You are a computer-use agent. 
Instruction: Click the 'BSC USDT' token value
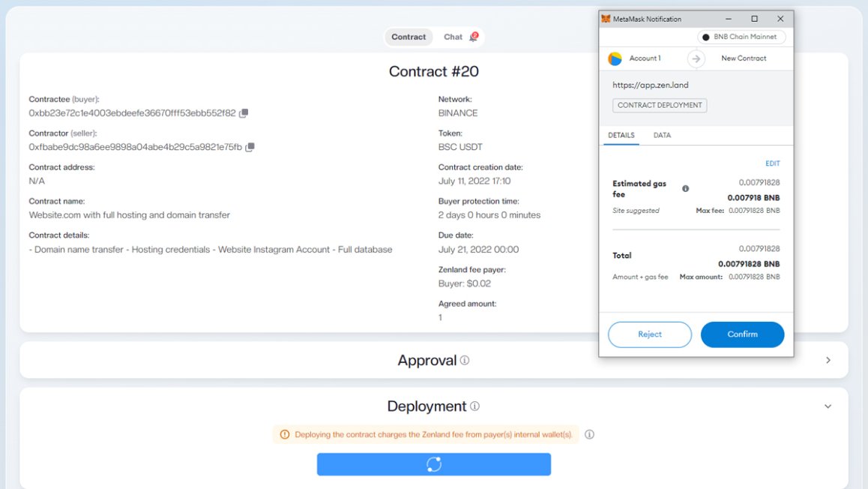[460, 147]
